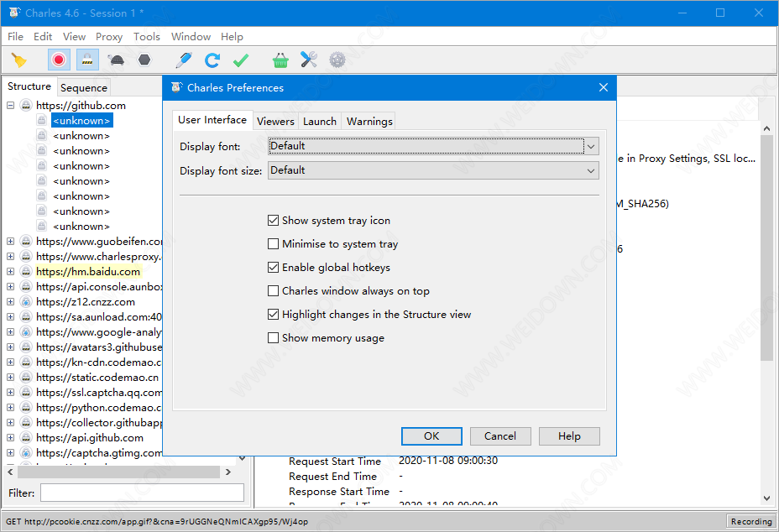Click the Structure tree horizontal scrollbar
Viewport: 779px width, 532px height.
pos(118,472)
